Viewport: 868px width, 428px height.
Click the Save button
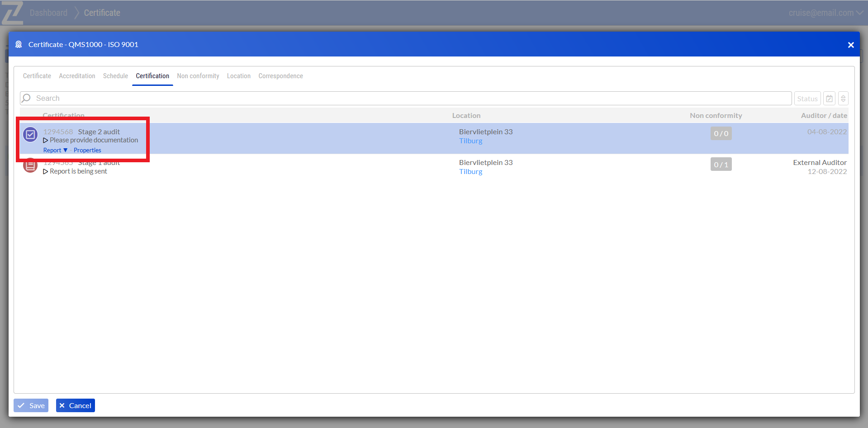pos(31,405)
